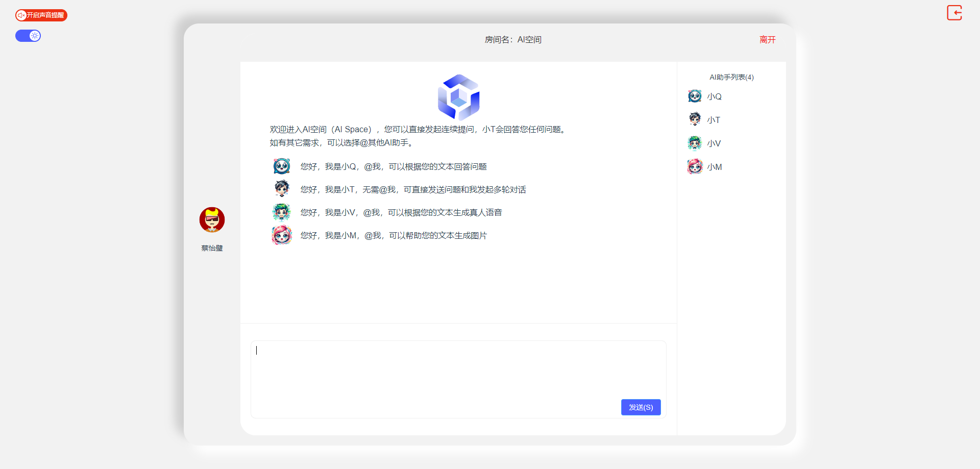Click the 小V name in assistant list
Image resolution: width=980 pixels, height=469 pixels.
[x=714, y=143]
